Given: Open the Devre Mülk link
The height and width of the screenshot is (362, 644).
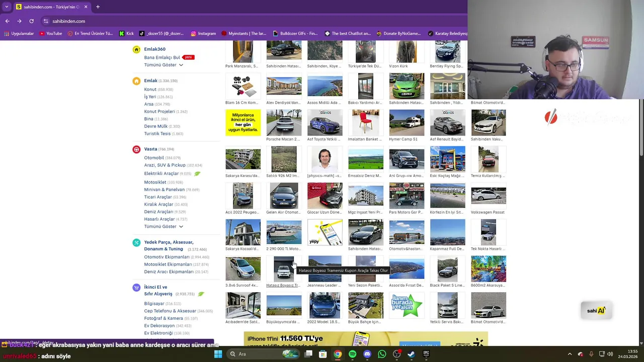Looking at the screenshot, I should [156, 126].
